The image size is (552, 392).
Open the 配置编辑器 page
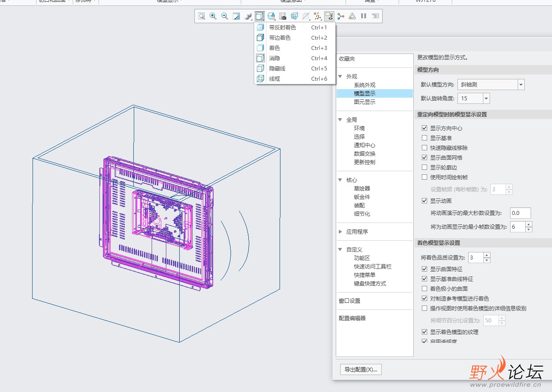tap(352, 318)
